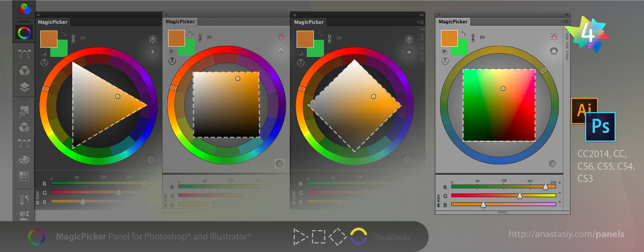
Task: Swap colors in the olive-ring panel
Action: click(x=464, y=33)
